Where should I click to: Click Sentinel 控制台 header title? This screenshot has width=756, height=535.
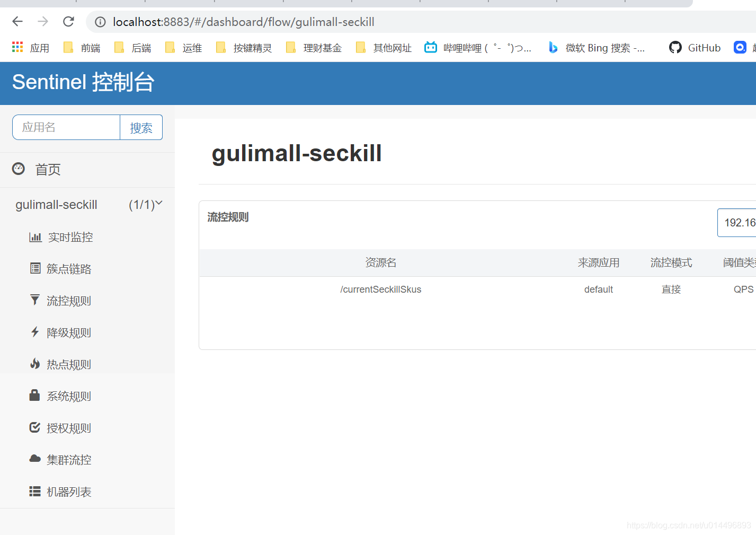point(83,82)
